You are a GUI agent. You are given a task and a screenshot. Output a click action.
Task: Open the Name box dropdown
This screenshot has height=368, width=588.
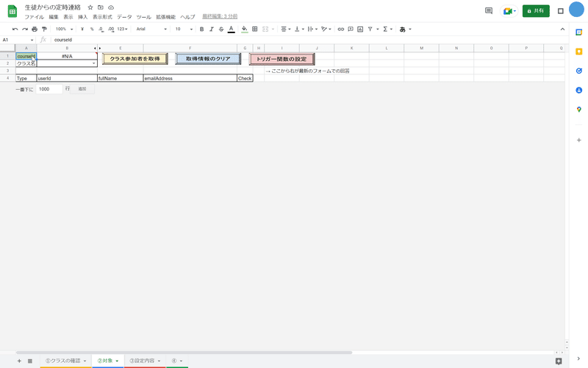pos(32,40)
